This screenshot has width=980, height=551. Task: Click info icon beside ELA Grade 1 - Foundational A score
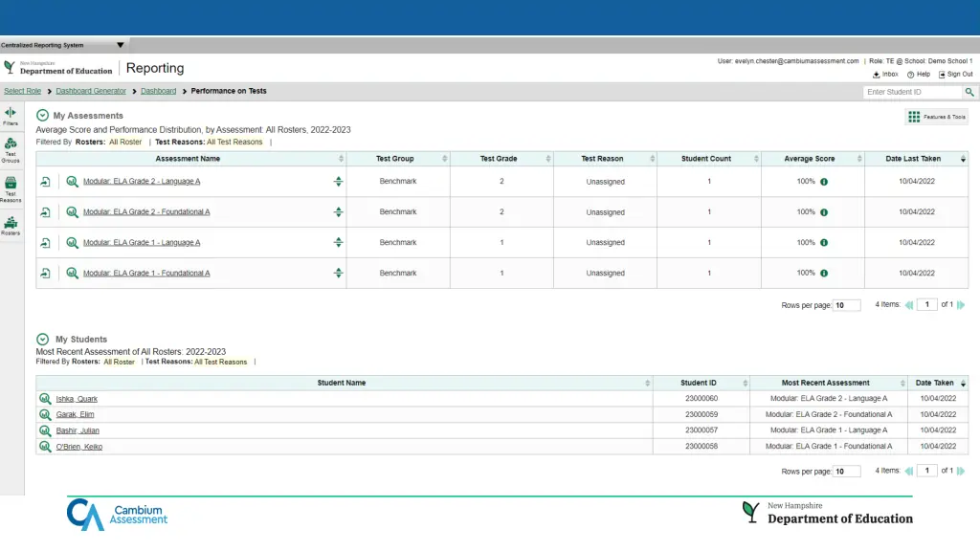tap(824, 273)
